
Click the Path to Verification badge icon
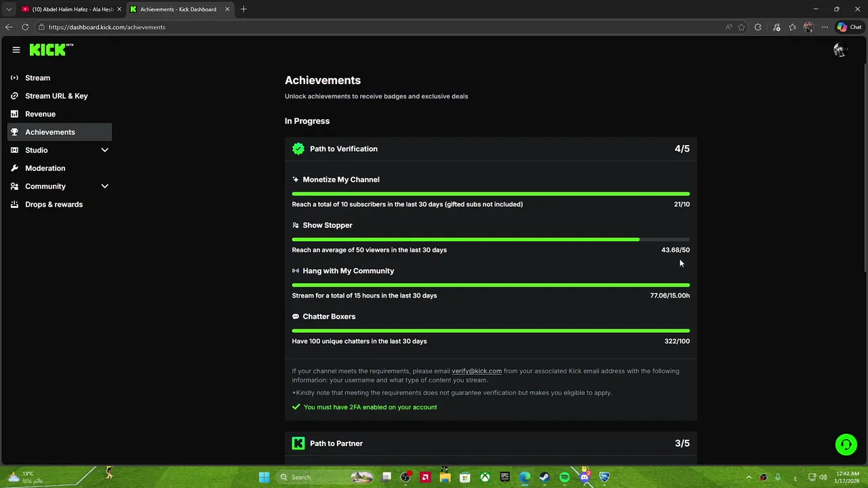(x=298, y=149)
